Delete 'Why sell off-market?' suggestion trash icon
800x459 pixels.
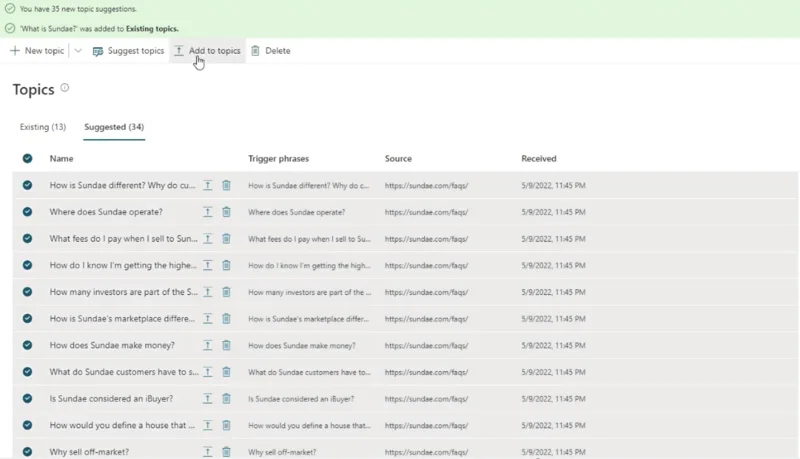226,452
